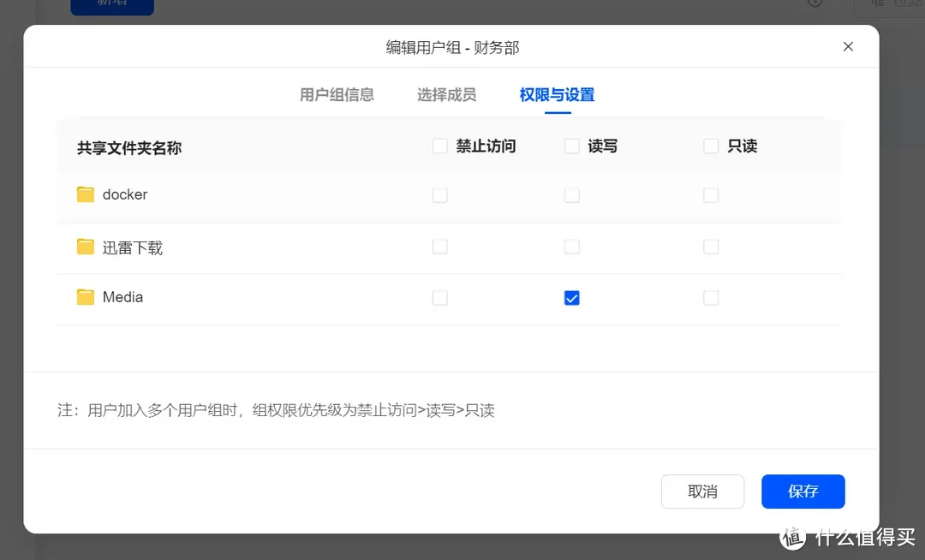Select the 权限与设置 tab
Screen dimensions: 925x560
coord(556,95)
